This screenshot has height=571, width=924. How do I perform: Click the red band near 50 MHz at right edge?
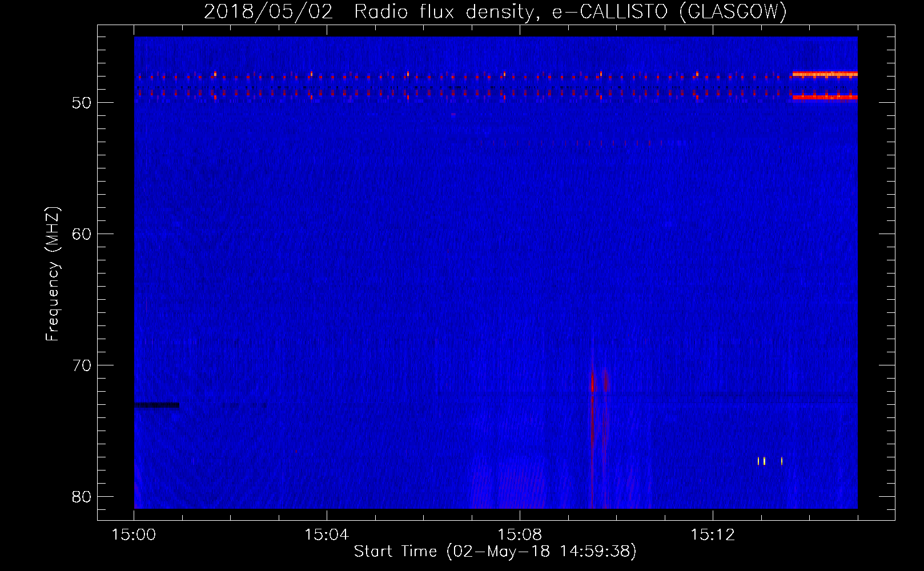pyautogui.click(x=825, y=97)
